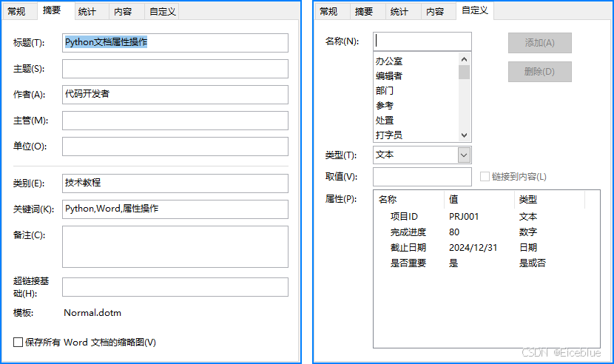Select 处置 in the name list
614x364 pixels.
(416, 121)
